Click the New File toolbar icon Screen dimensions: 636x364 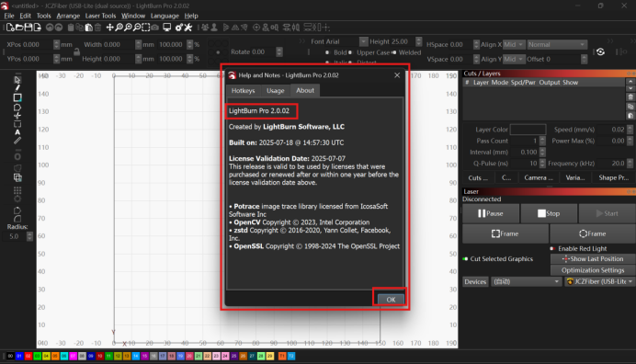10,28
